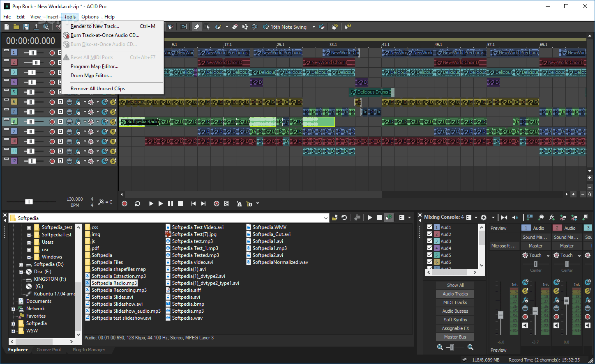Select Render to New Track menu item
The width and height of the screenshot is (595, 364).
95,26
